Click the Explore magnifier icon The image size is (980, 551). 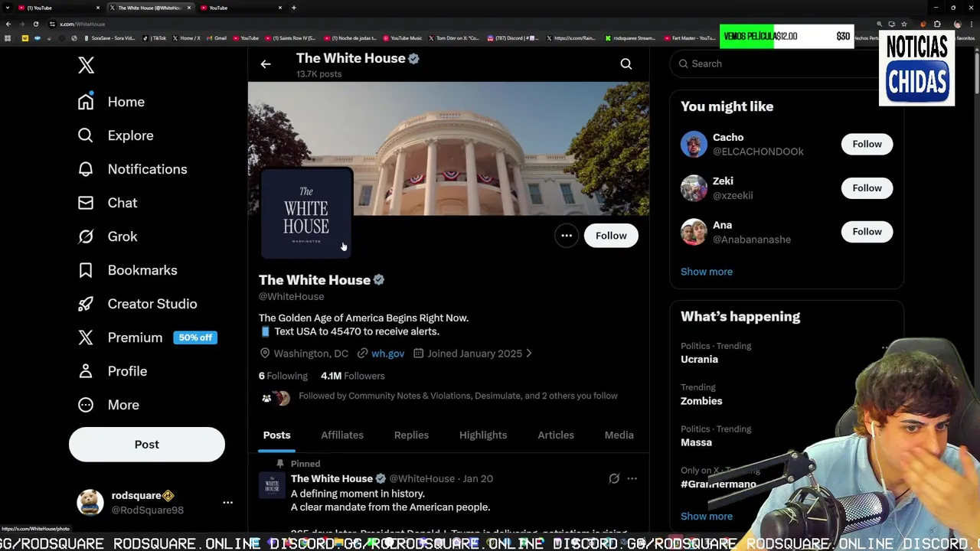[86, 135]
